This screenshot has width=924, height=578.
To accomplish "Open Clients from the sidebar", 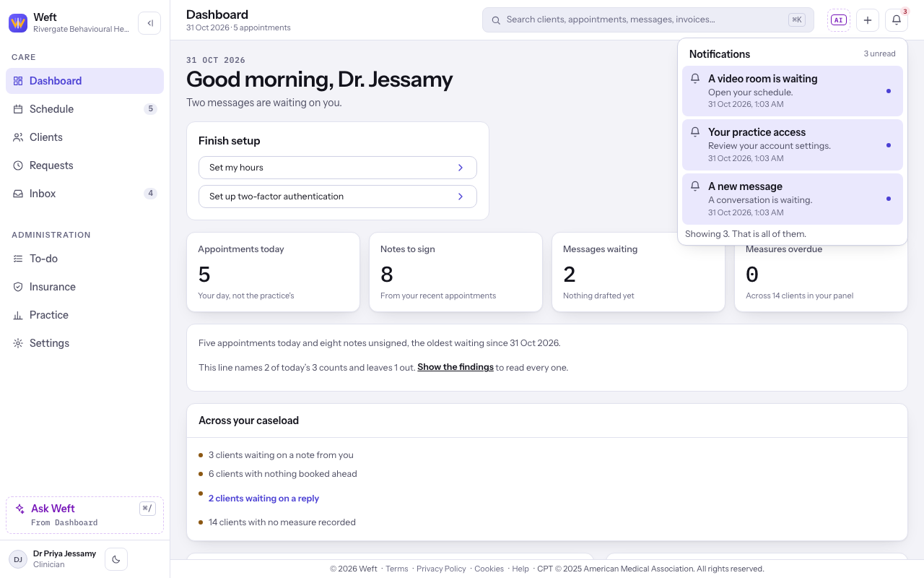I will coord(85,137).
